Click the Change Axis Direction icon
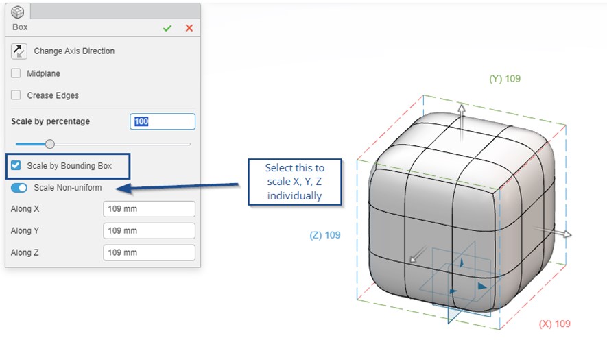 (x=19, y=51)
